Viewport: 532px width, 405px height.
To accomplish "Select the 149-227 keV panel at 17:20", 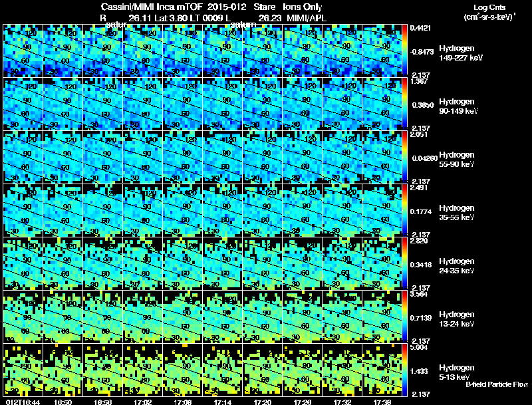I will [263, 51].
